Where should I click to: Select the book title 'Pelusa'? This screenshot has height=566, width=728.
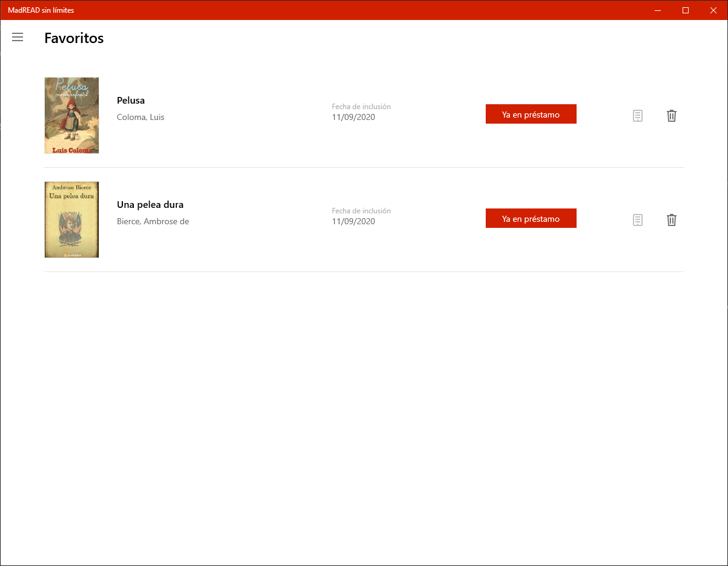pos(131,101)
